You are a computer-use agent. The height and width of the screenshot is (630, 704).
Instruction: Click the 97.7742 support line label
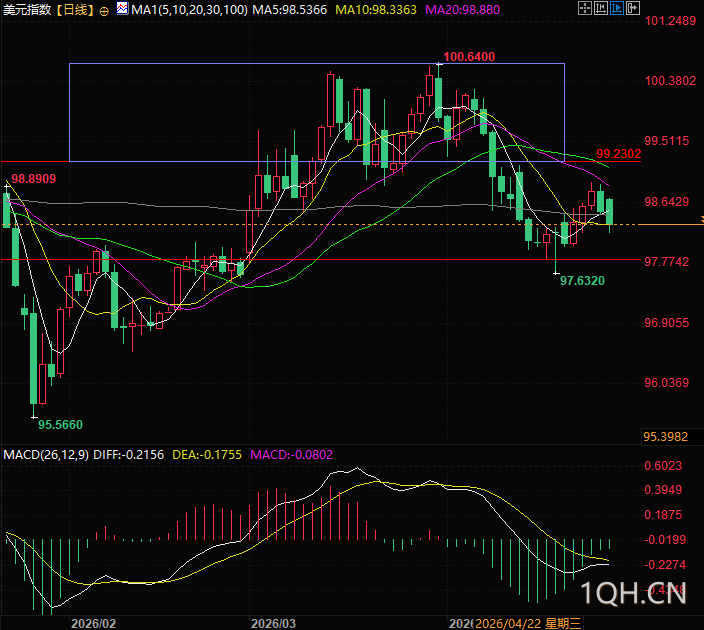[667, 261]
